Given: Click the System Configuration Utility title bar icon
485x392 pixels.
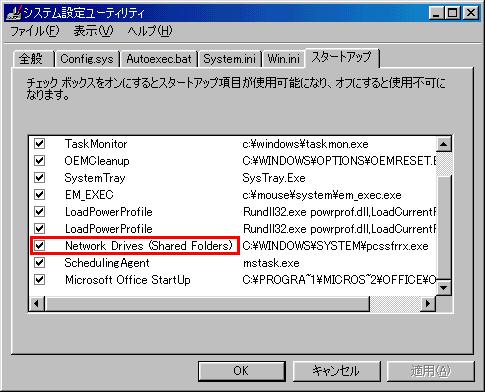Looking at the screenshot, I should coord(14,13).
